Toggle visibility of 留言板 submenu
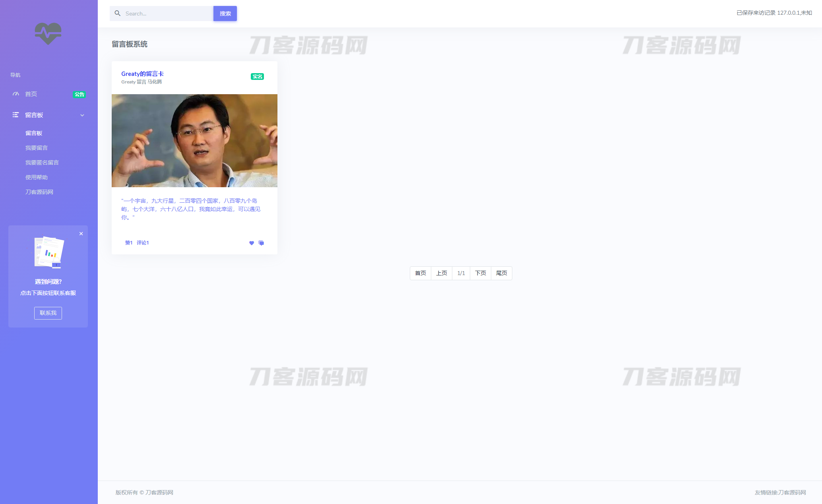Screen dimensions: 822x504 82,115
